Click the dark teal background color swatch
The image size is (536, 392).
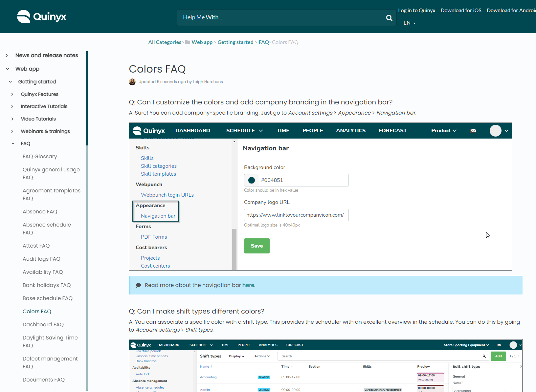[252, 180]
